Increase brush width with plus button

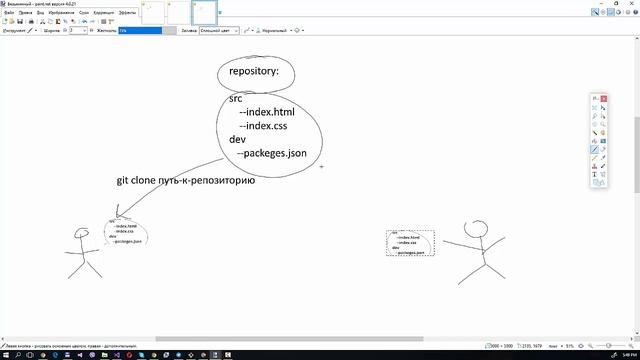(91, 31)
